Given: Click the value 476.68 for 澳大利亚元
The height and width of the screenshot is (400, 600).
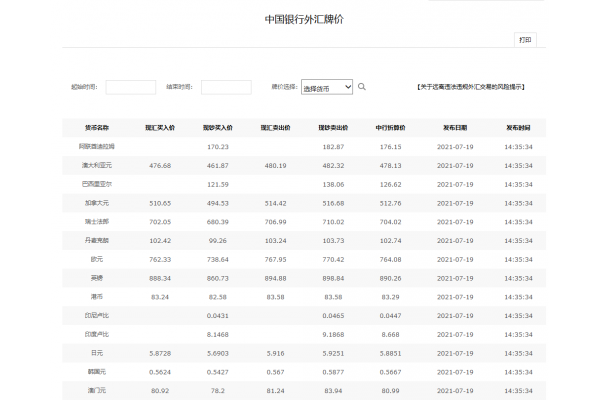Looking at the screenshot, I should coord(160,165).
